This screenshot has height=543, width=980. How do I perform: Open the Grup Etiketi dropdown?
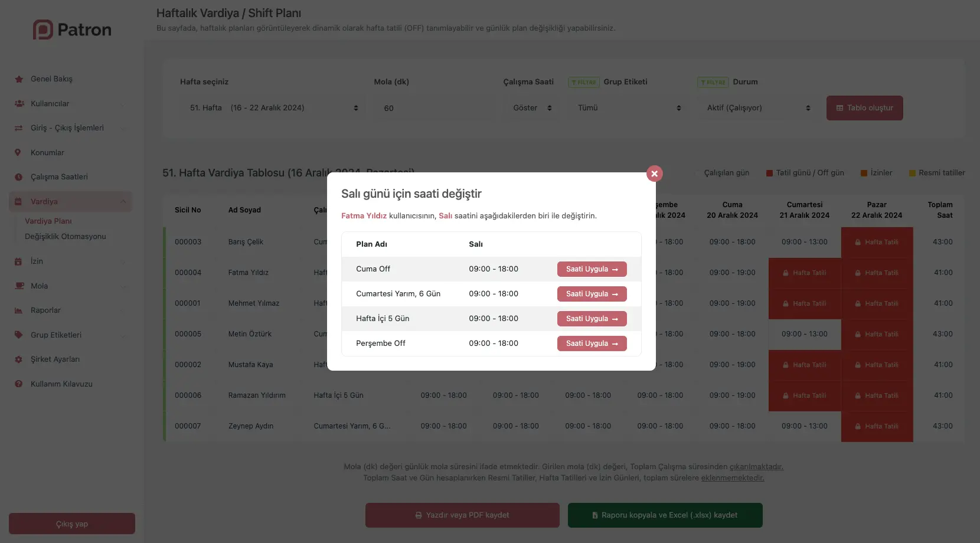629,108
